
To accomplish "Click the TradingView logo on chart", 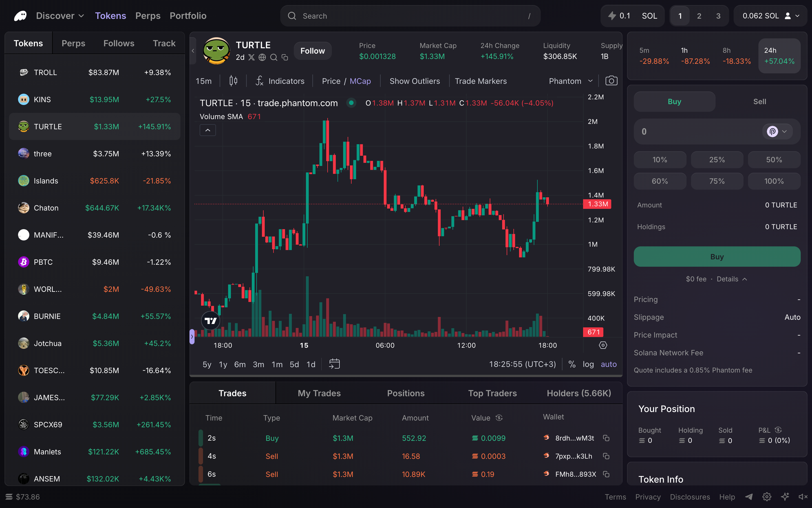I will (211, 321).
